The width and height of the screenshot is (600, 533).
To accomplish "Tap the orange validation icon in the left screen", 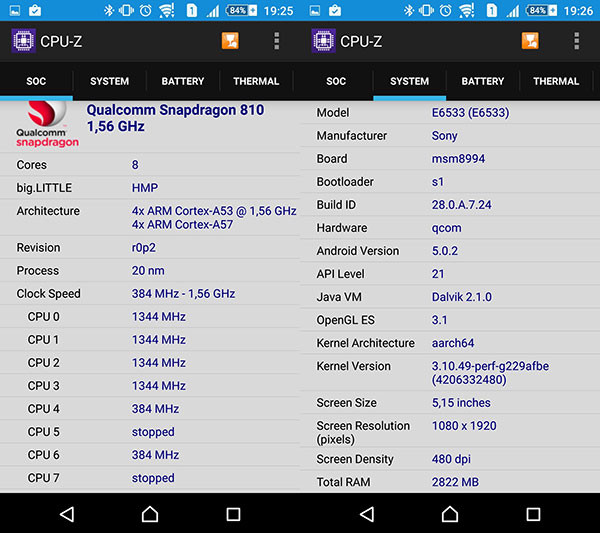I will tap(230, 42).
